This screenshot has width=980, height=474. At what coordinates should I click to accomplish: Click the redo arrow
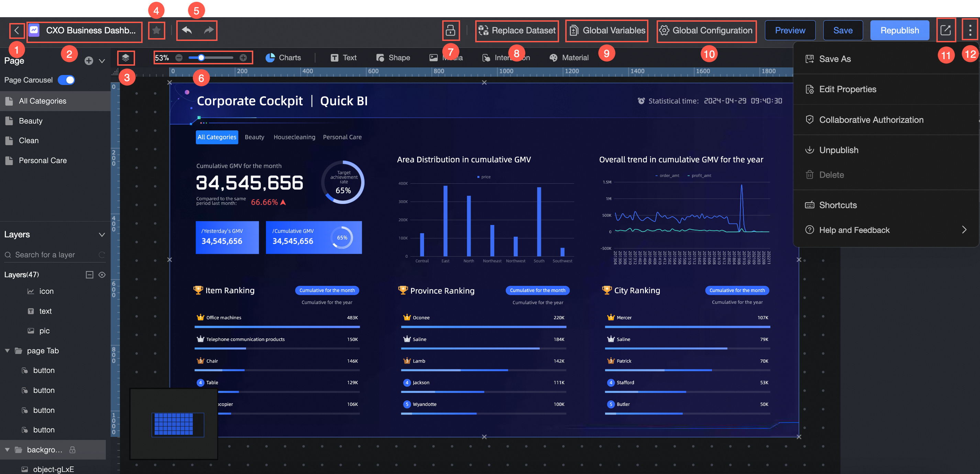(x=209, y=30)
